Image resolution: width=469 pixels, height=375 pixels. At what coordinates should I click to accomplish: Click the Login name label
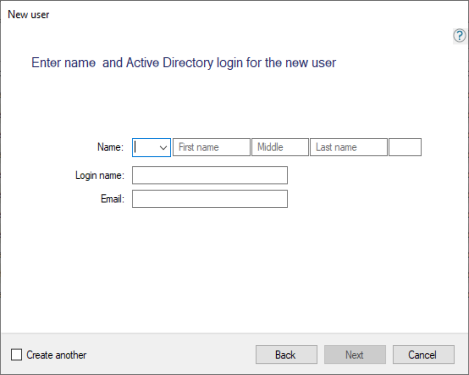[100, 175]
